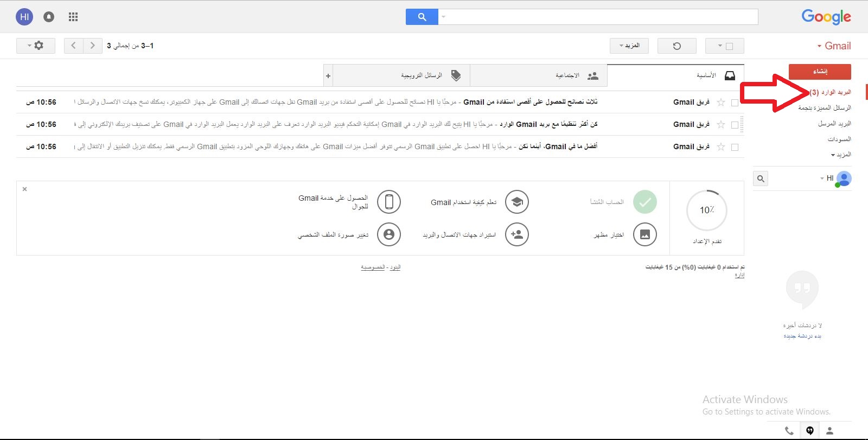Click the الحصول على خدمة Gmail للجوال text

pos(333,202)
